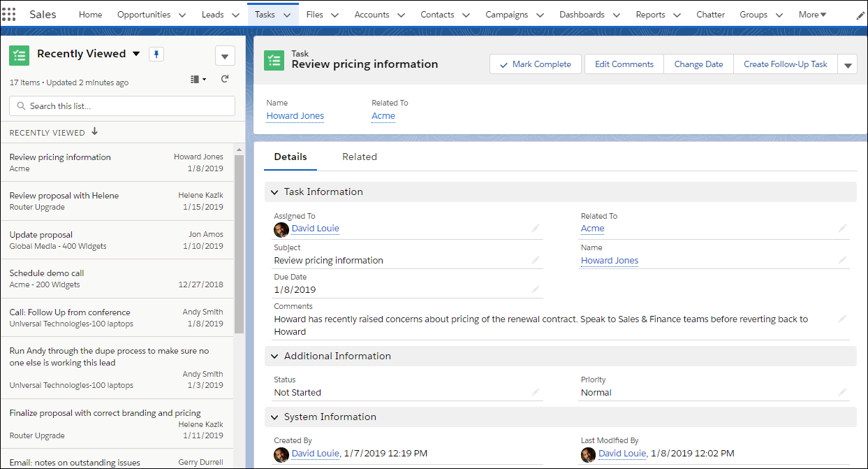Open the Dashboards tab
Viewport: 868px width, 469px height.
pyautogui.click(x=582, y=15)
